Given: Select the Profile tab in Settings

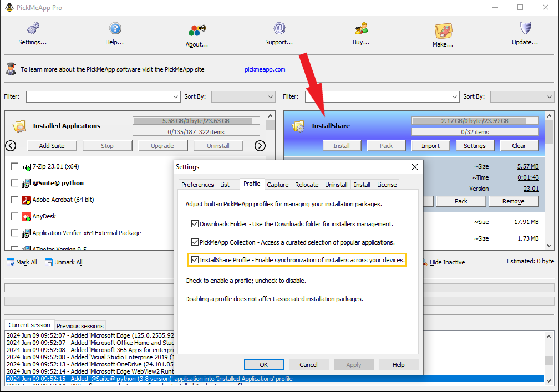Looking at the screenshot, I should 252,184.
